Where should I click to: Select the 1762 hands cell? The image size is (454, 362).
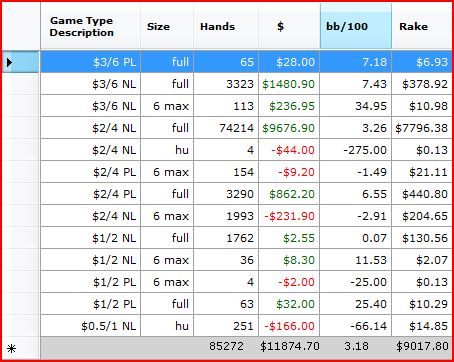226,238
